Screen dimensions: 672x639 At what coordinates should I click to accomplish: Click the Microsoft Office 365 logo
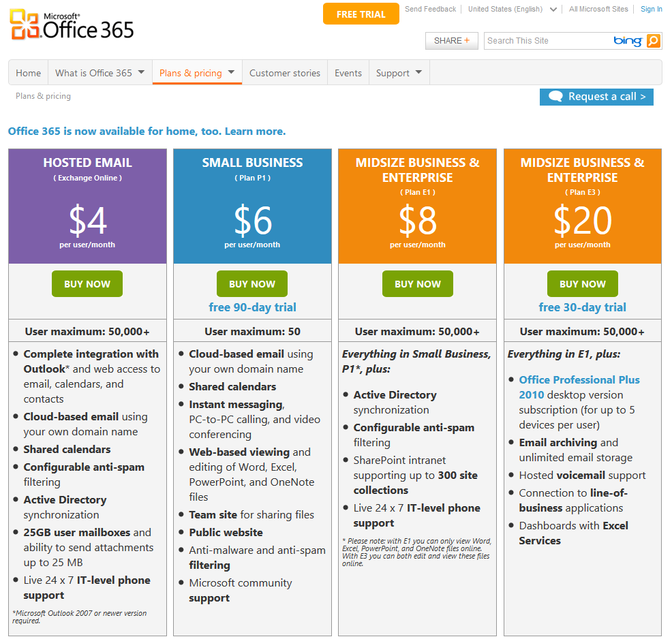pos(72,25)
